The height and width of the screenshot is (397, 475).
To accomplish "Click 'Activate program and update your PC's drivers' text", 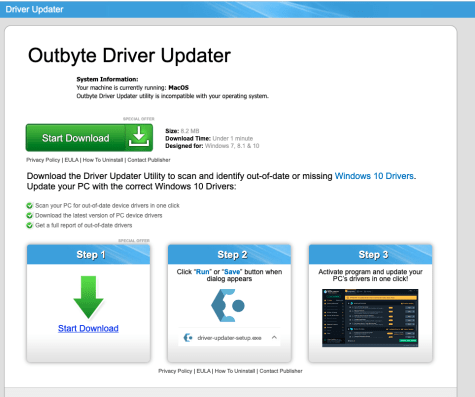I will pos(370,275).
